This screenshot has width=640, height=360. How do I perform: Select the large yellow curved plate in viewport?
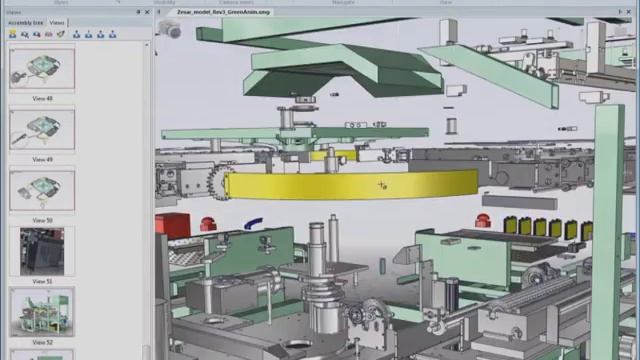[x=351, y=185]
